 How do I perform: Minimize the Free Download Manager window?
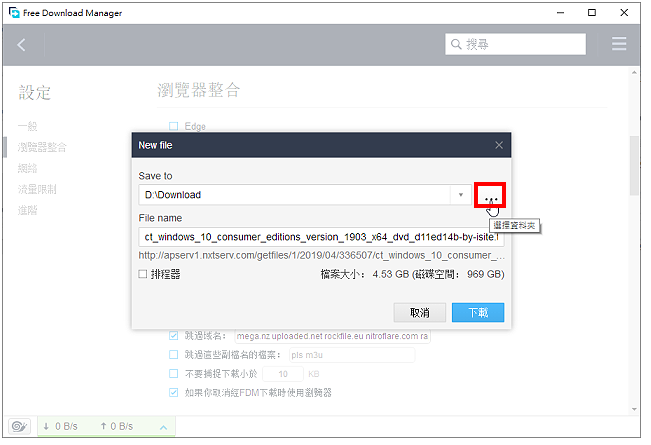(560, 12)
